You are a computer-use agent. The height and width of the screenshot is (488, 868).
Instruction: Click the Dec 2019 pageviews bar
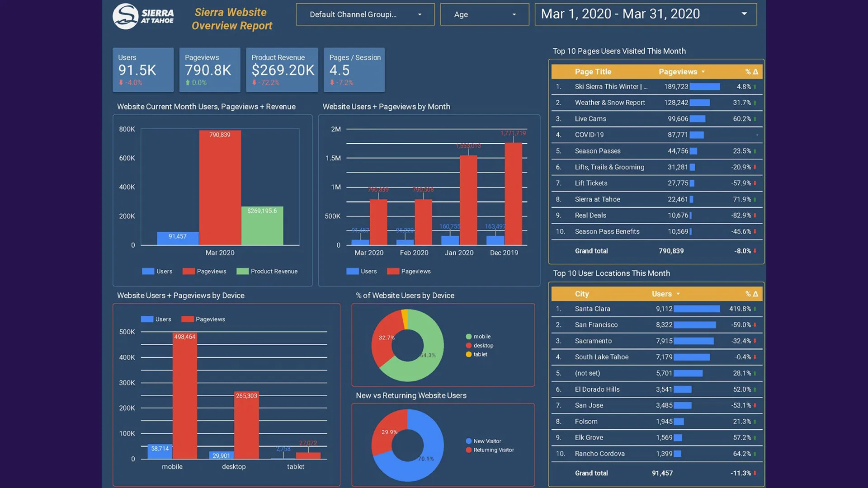pos(513,194)
